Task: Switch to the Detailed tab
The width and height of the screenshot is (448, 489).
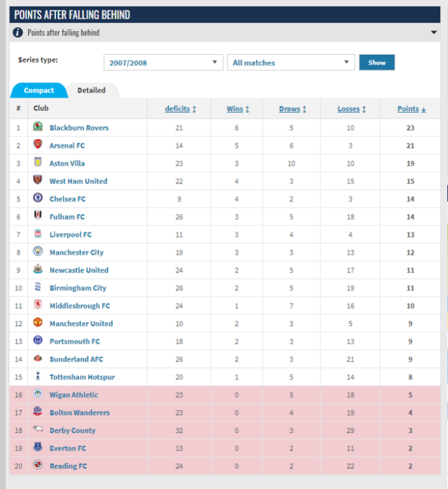Action: [x=91, y=91]
